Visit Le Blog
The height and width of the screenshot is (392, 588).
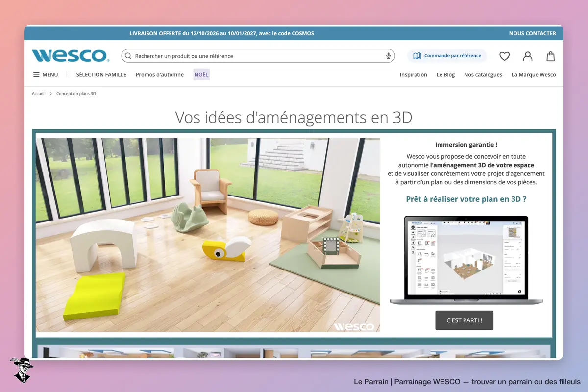coord(446,75)
